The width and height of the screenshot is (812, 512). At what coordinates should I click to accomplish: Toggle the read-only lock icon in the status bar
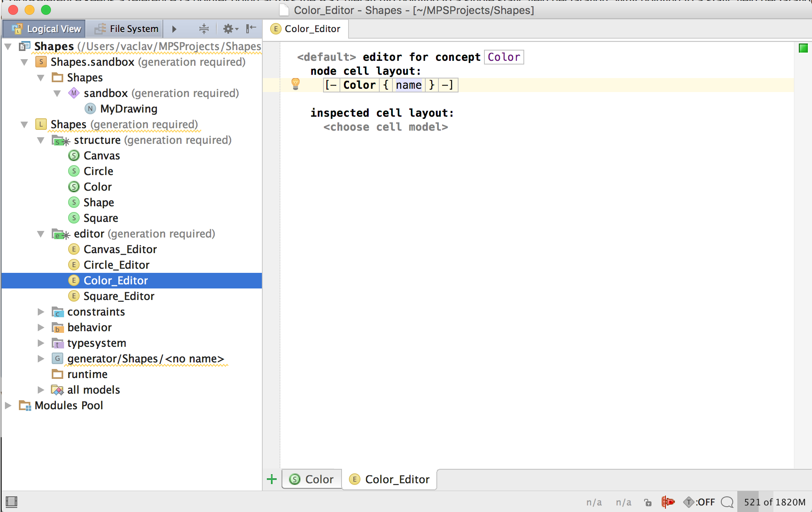point(648,502)
